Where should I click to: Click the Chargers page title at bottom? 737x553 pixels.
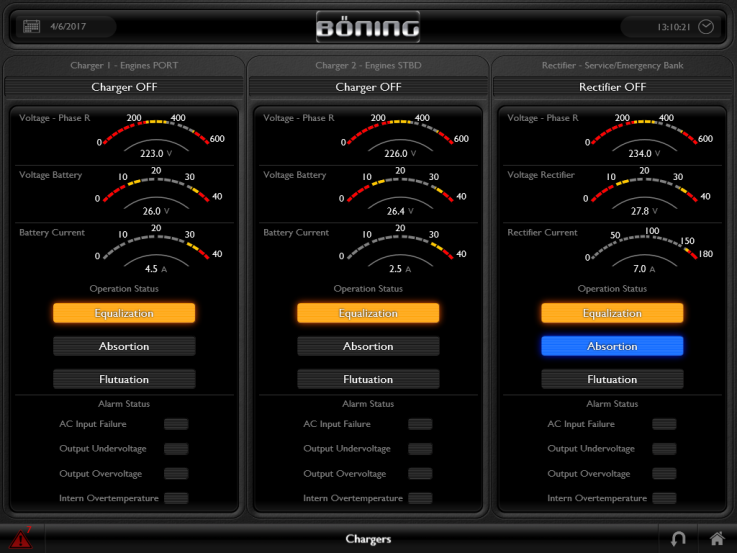pyautogui.click(x=368, y=539)
